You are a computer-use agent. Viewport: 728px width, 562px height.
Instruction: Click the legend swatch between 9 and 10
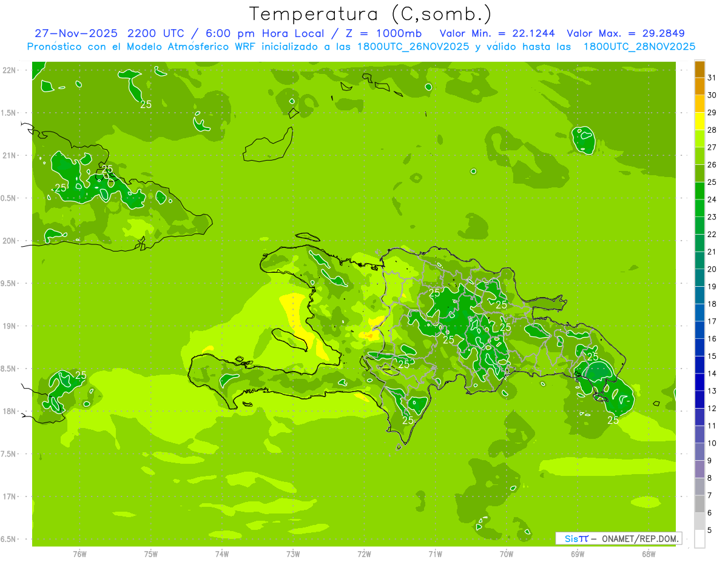(x=699, y=452)
